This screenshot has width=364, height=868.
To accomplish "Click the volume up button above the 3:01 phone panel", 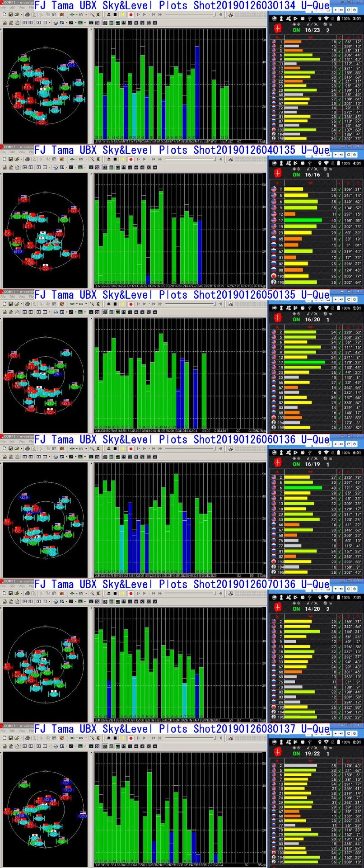I will coord(341,9).
